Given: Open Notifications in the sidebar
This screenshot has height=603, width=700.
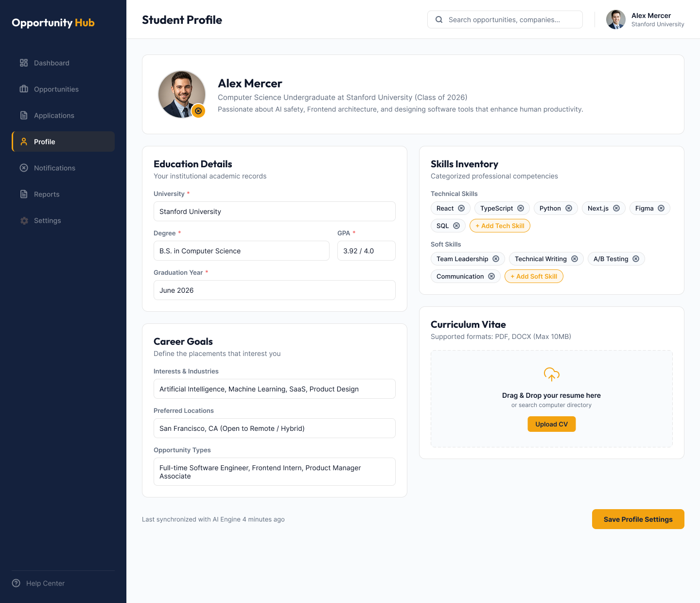Looking at the screenshot, I should pyautogui.click(x=63, y=168).
